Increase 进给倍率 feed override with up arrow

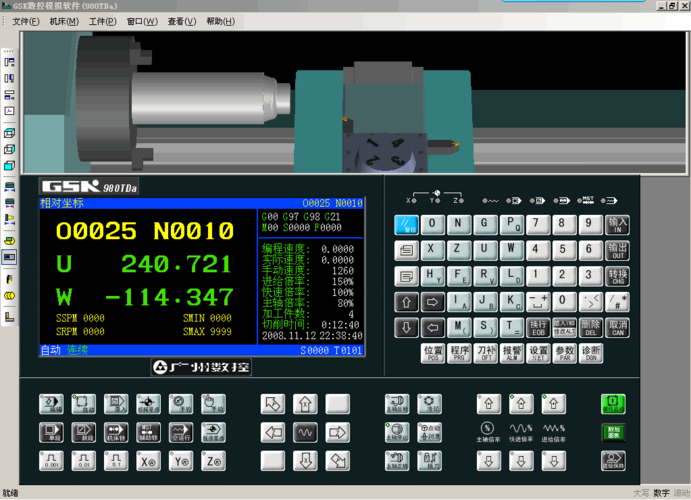point(554,404)
